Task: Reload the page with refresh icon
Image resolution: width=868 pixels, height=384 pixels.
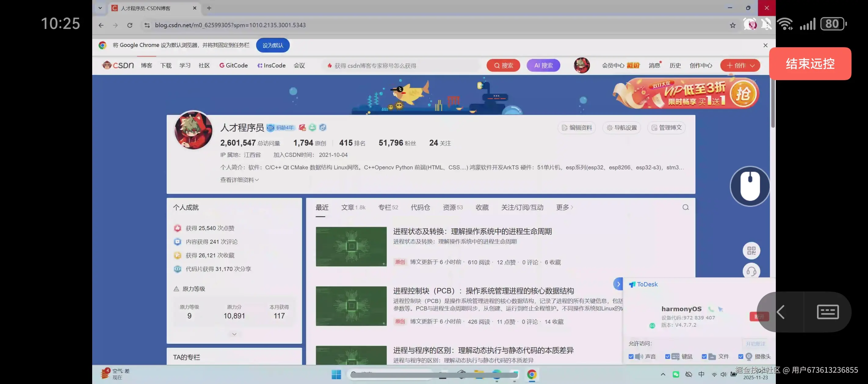Action: tap(130, 25)
